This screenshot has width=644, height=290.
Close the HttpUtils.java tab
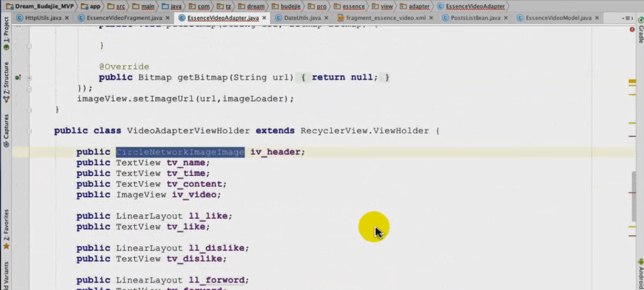(x=67, y=18)
